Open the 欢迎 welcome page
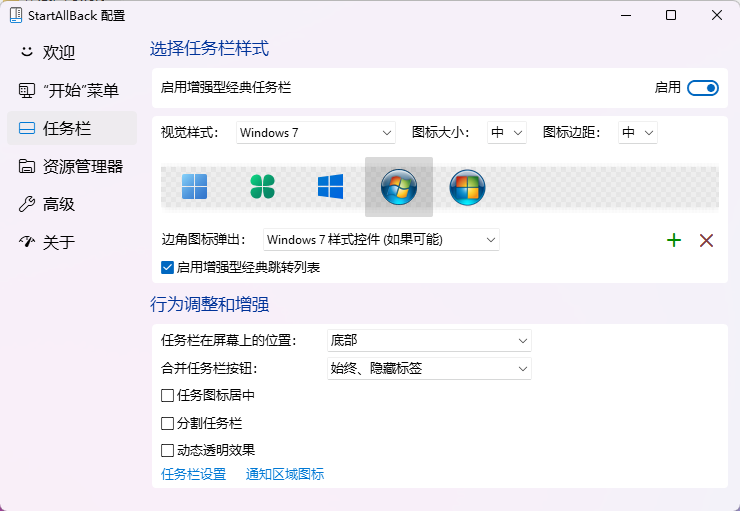This screenshot has width=740, height=511. pyautogui.click(x=72, y=52)
